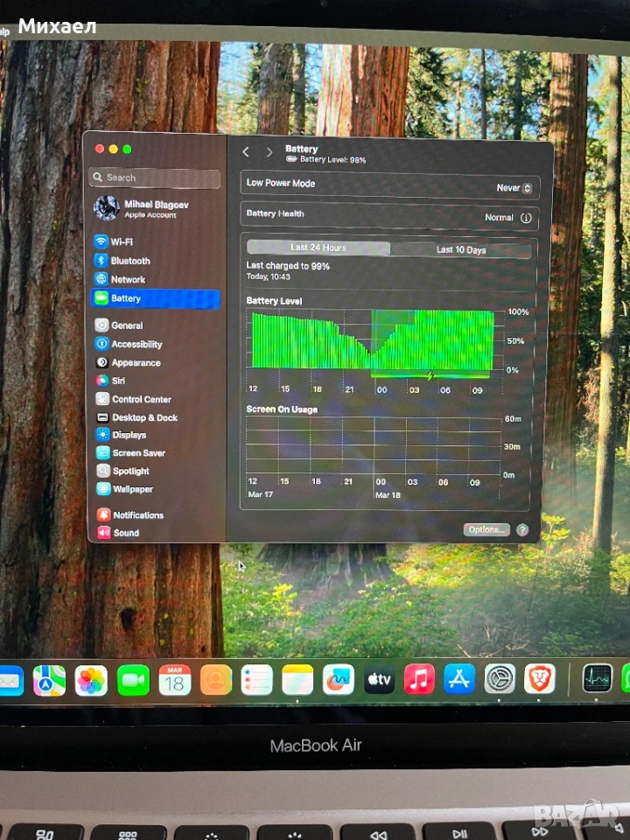
Task: Click the Options… button
Action: pyautogui.click(x=486, y=529)
